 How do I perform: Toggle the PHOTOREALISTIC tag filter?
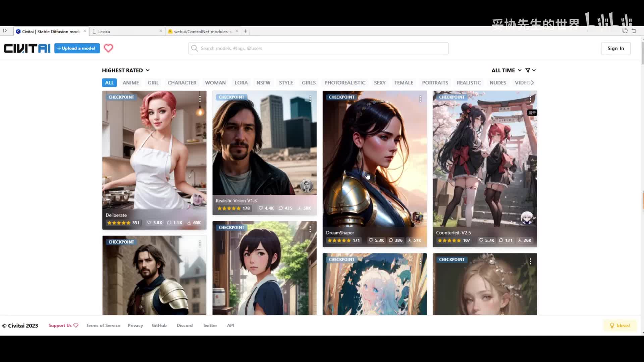click(x=344, y=83)
